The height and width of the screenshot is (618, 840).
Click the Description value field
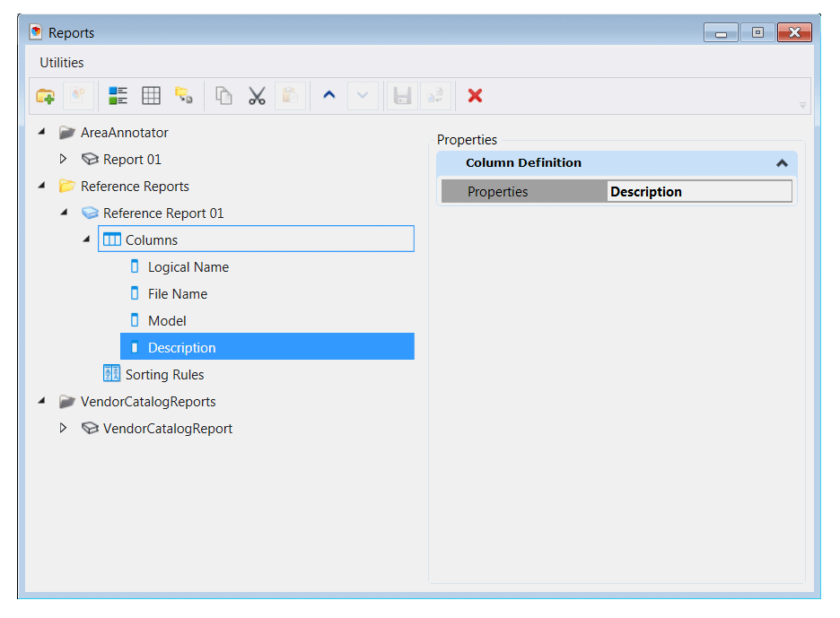[700, 191]
